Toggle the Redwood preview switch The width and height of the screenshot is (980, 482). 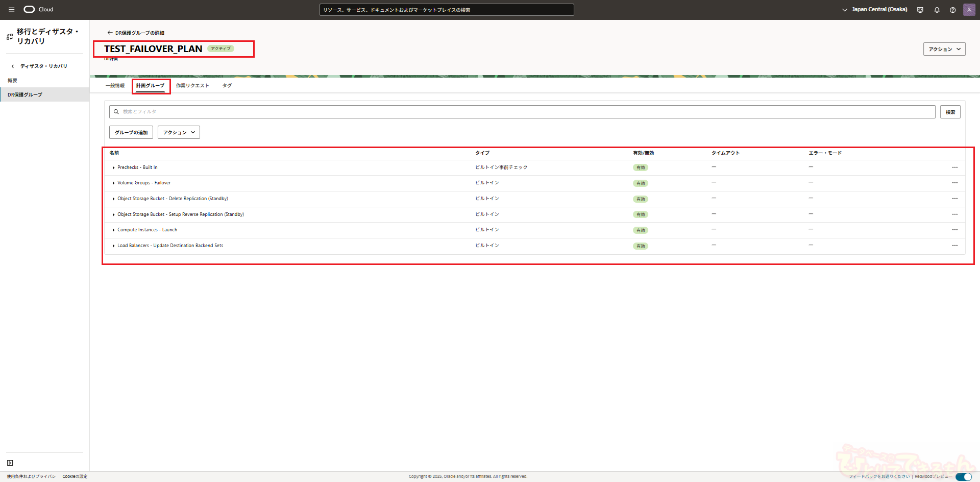point(963,476)
